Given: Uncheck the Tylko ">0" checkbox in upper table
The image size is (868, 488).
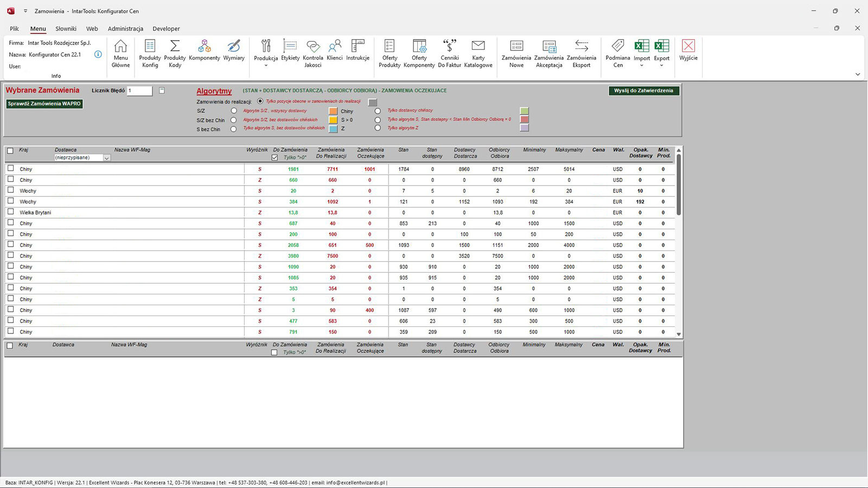Looking at the screenshot, I should [x=275, y=158].
